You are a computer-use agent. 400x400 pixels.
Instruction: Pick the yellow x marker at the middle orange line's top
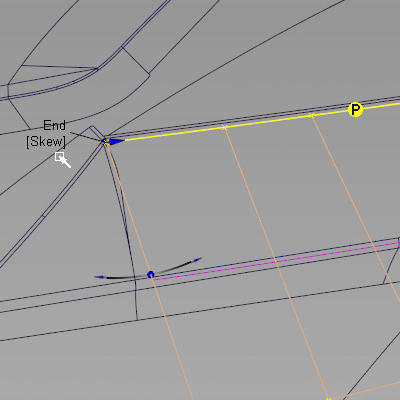coord(224,127)
